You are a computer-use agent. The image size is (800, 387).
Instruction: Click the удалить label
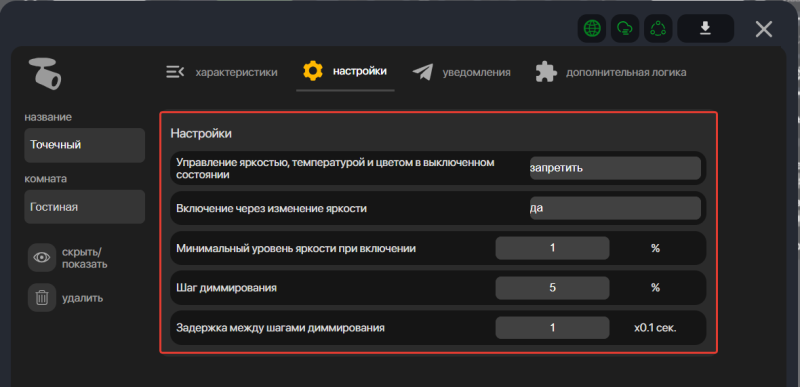[82, 298]
